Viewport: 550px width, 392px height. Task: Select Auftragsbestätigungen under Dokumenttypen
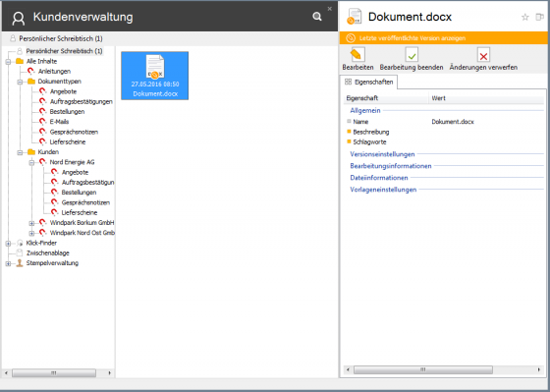click(81, 102)
